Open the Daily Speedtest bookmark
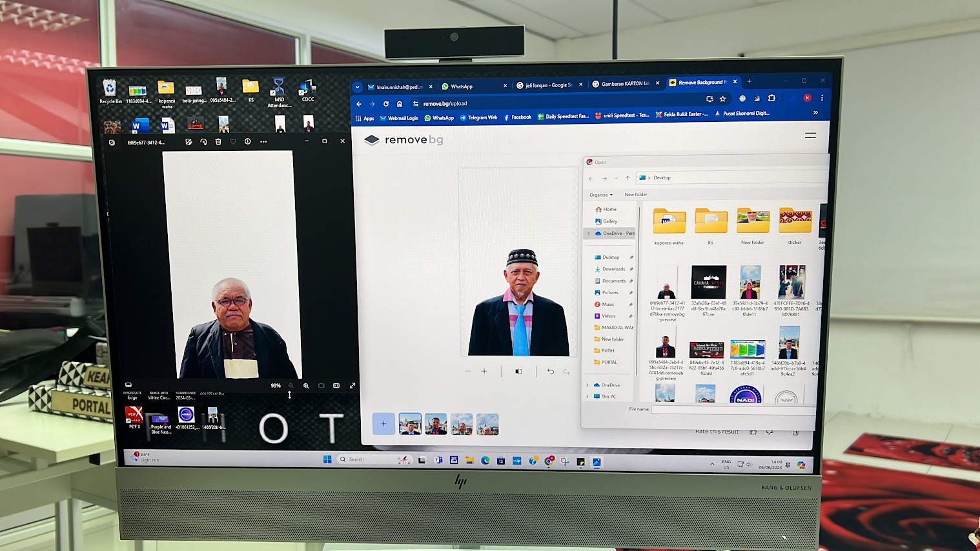 pyautogui.click(x=563, y=117)
